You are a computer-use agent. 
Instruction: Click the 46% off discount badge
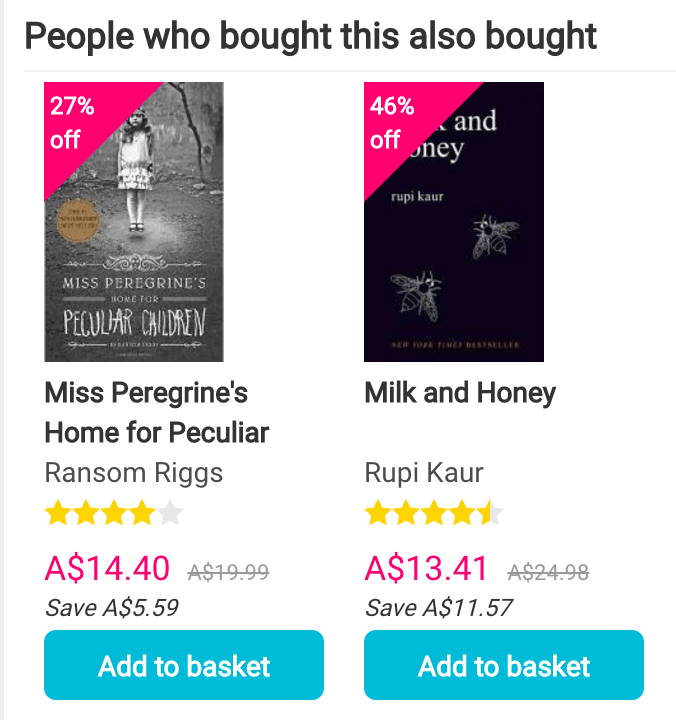point(390,122)
